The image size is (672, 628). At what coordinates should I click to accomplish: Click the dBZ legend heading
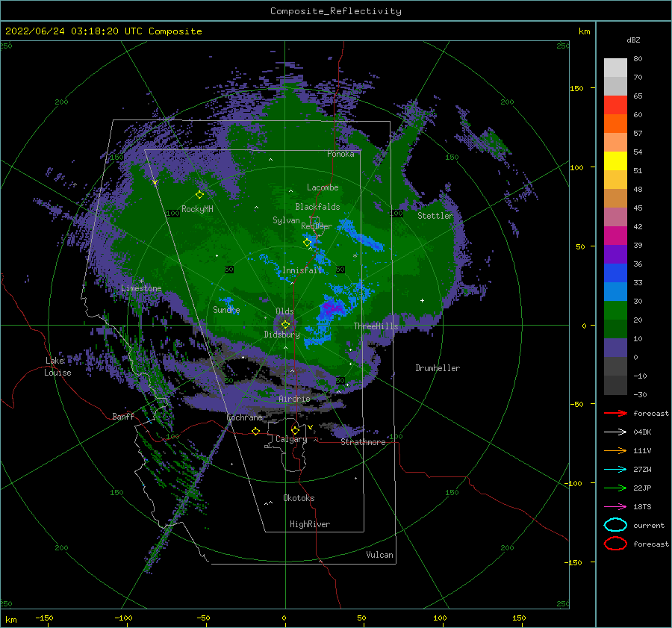pos(633,40)
